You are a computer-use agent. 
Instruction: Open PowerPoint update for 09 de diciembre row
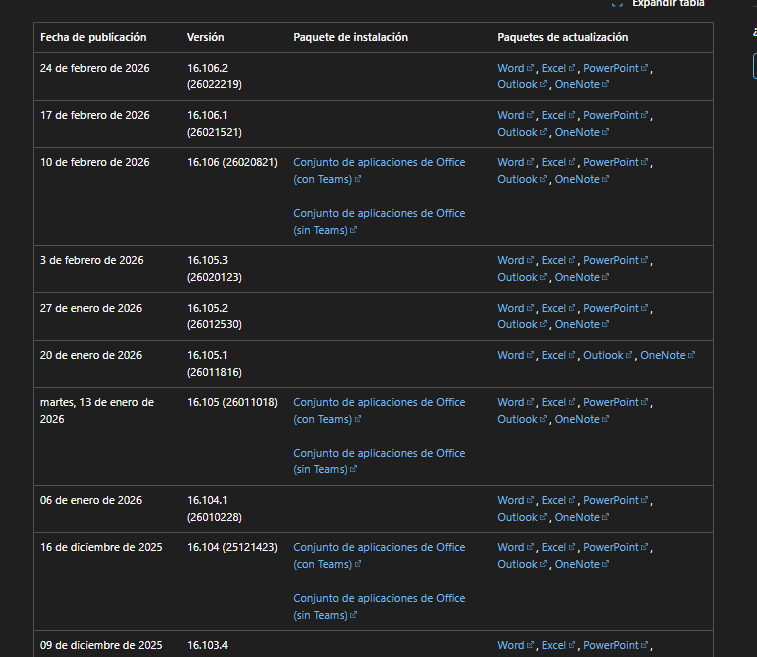[616, 645]
